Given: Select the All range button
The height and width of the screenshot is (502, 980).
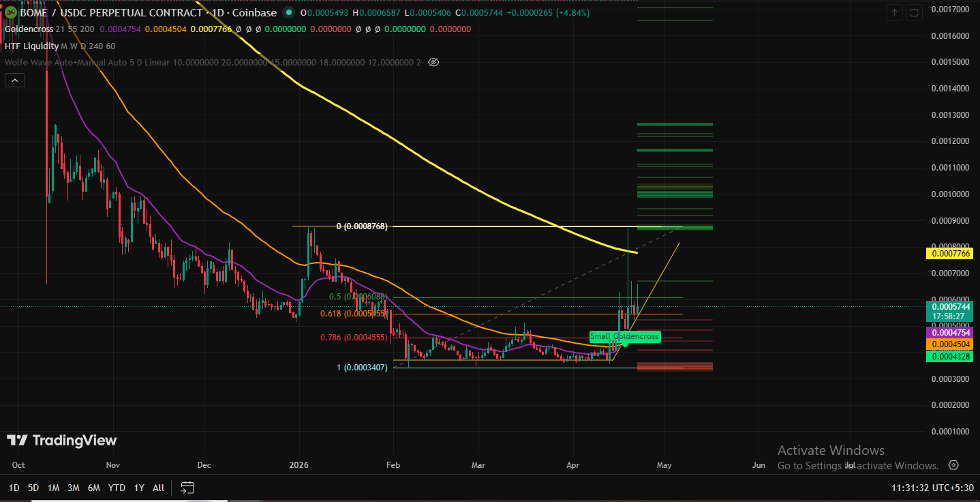Looking at the screenshot, I should point(158,488).
